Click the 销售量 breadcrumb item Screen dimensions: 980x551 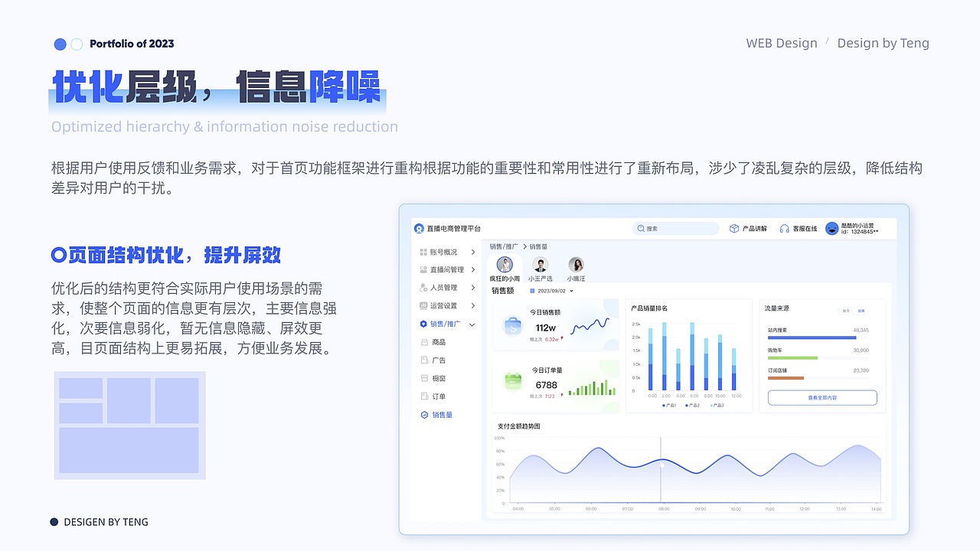(538, 246)
